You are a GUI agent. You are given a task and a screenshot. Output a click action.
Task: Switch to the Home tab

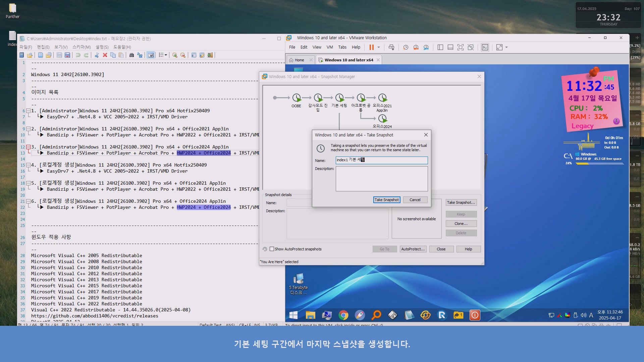point(299,60)
